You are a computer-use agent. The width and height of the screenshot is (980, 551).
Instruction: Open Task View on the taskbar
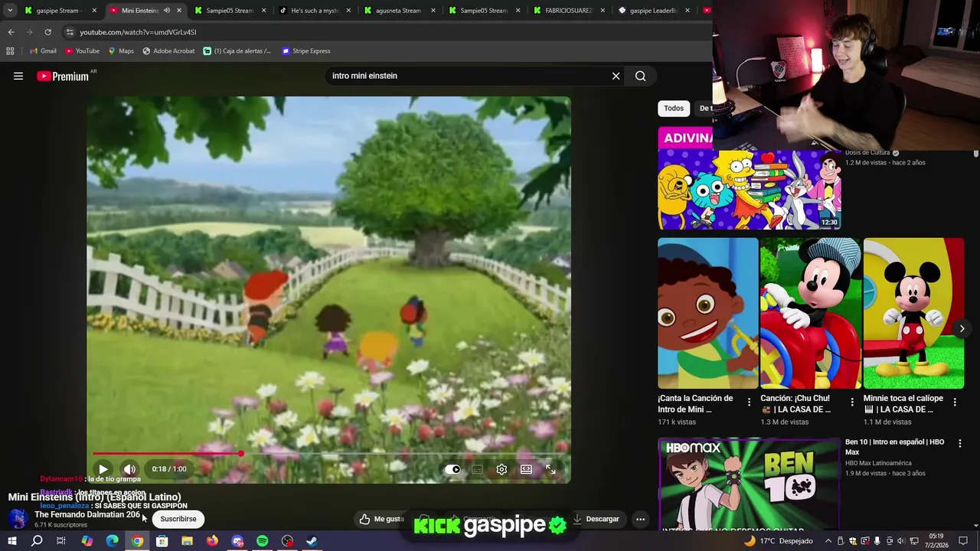(61, 541)
